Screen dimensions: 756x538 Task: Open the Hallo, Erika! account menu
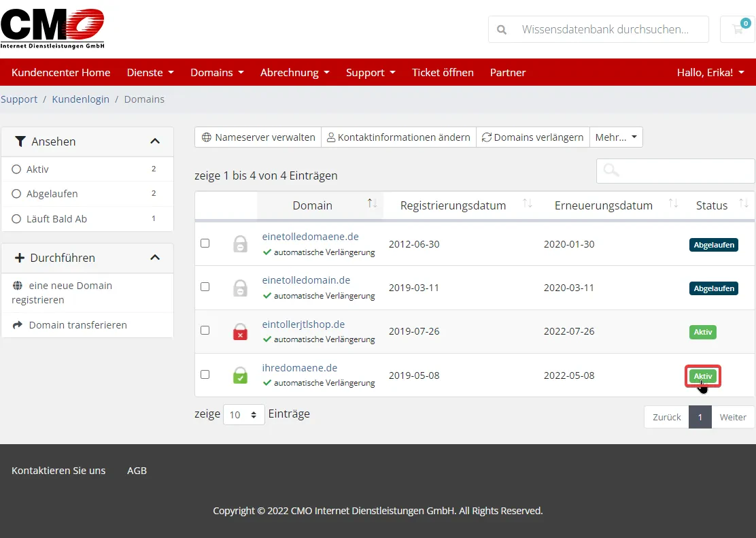[710, 72]
